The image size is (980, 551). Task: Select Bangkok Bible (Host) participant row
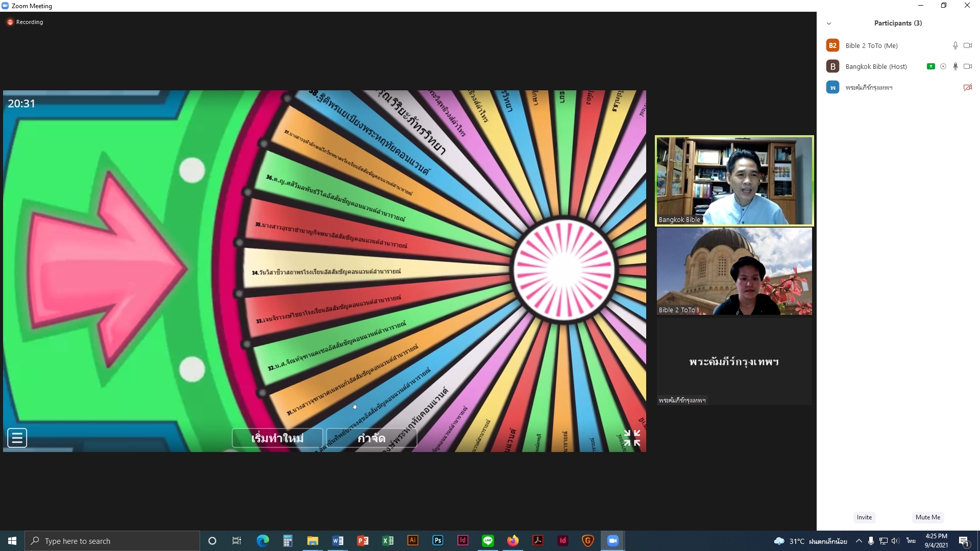[898, 66]
